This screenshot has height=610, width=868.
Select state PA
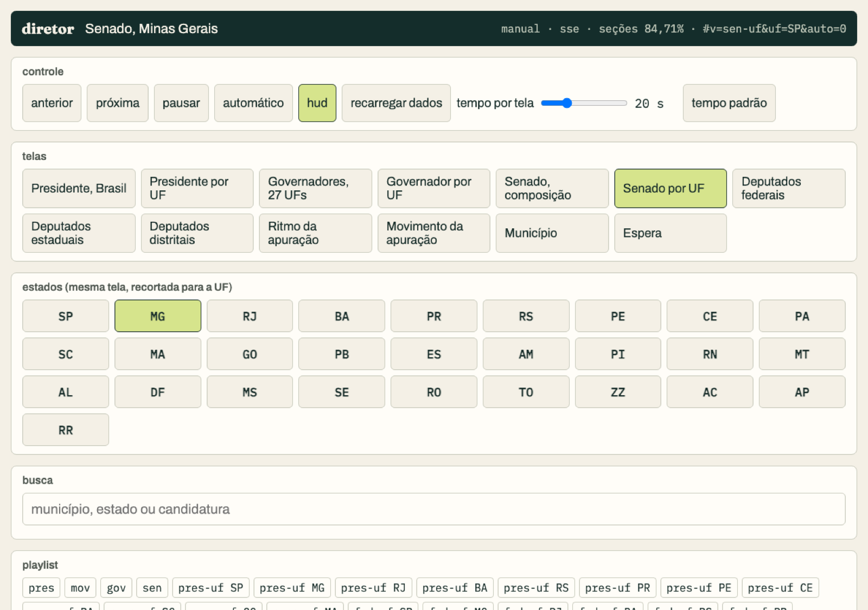[x=802, y=316]
